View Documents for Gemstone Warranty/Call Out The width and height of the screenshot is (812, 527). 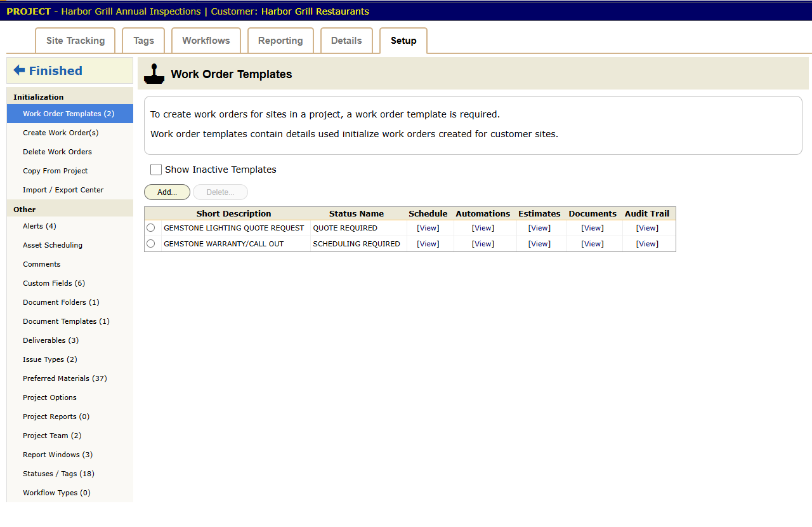click(593, 244)
